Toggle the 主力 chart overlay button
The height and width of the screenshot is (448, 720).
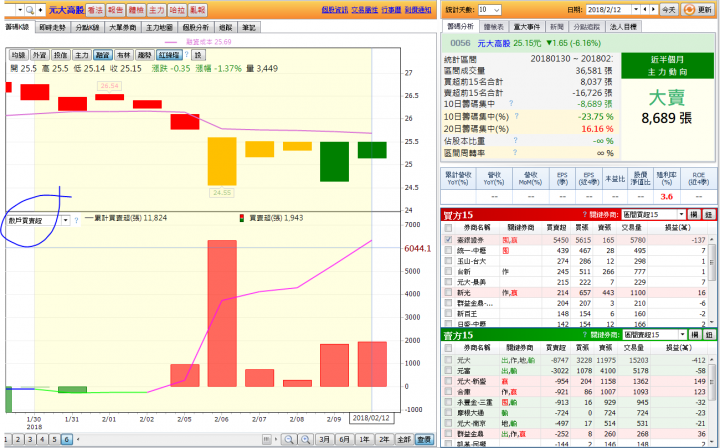coord(81,55)
